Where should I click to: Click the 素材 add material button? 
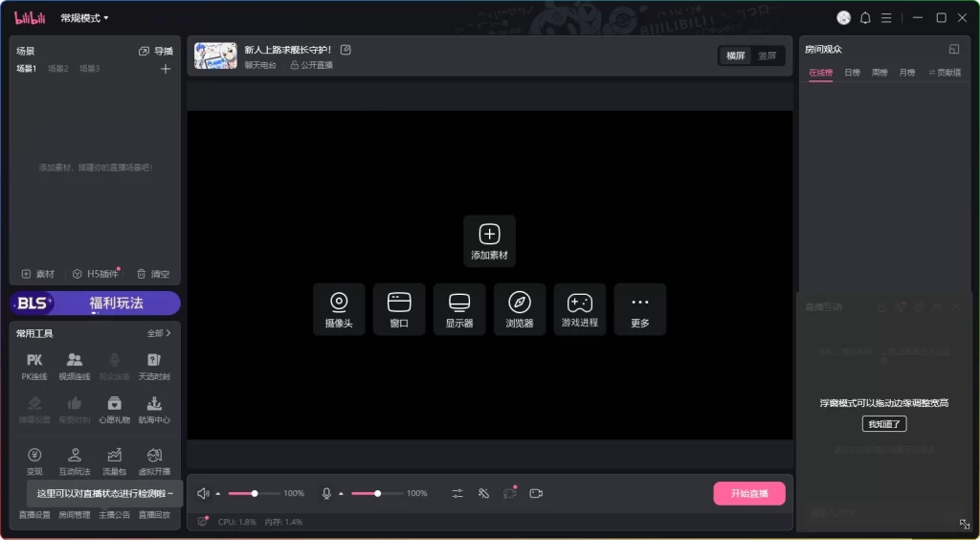tap(38, 274)
